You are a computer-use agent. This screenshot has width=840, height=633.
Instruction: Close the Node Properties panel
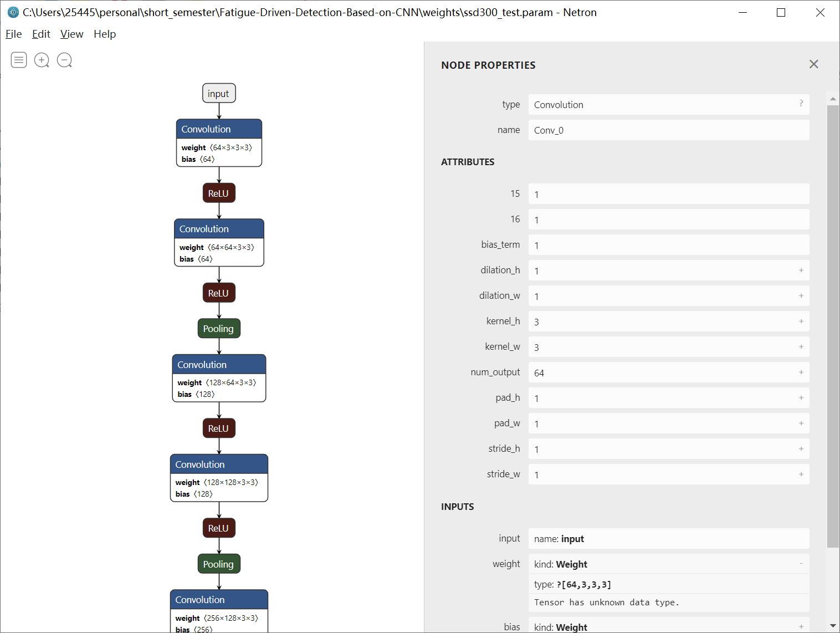click(x=813, y=64)
